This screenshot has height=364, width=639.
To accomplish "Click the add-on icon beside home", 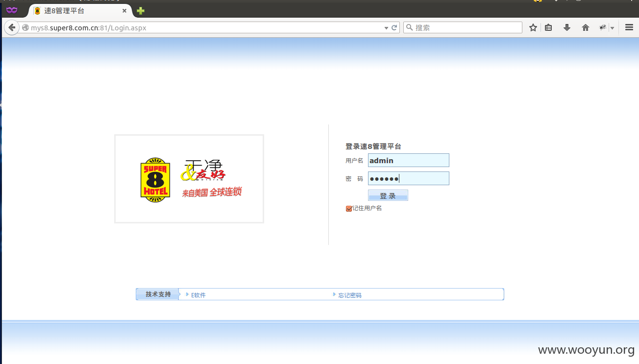I will point(603,28).
